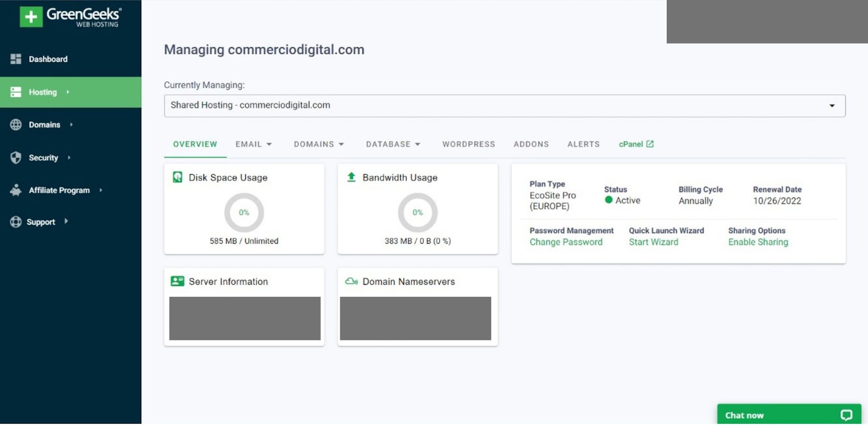
Task: Select Hosting in the sidebar
Action: pos(71,92)
